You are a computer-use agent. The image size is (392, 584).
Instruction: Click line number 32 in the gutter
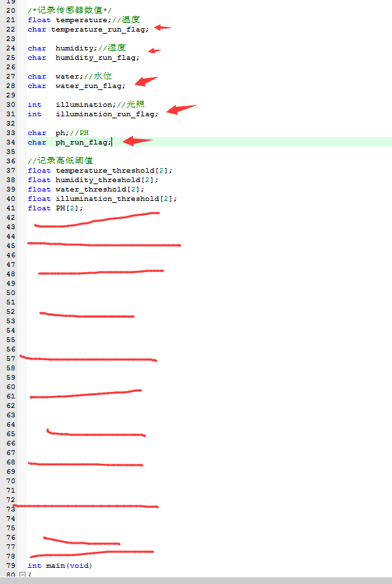(x=11, y=124)
